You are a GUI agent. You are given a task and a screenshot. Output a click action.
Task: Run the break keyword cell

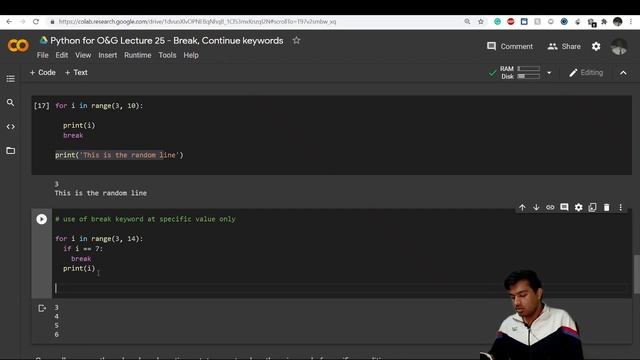click(41, 219)
